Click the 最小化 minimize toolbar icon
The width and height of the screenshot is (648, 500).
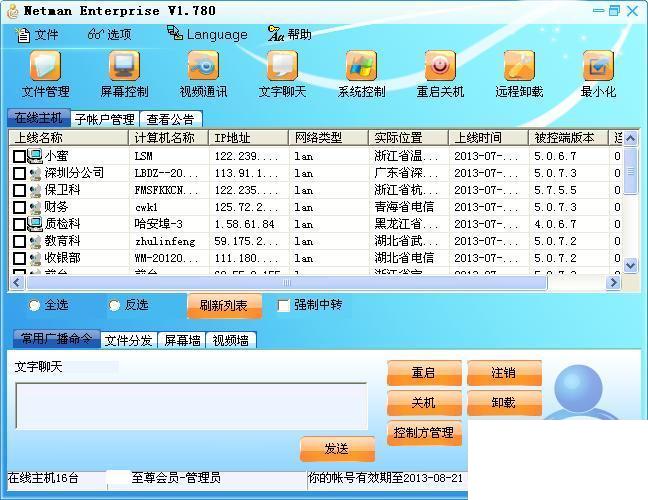pyautogui.click(x=598, y=74)
